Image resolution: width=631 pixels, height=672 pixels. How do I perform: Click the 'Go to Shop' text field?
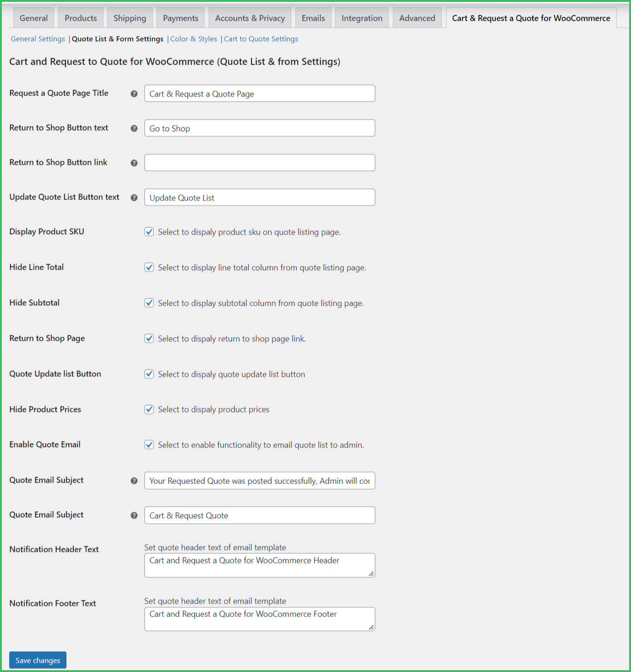tap(260, 128)
